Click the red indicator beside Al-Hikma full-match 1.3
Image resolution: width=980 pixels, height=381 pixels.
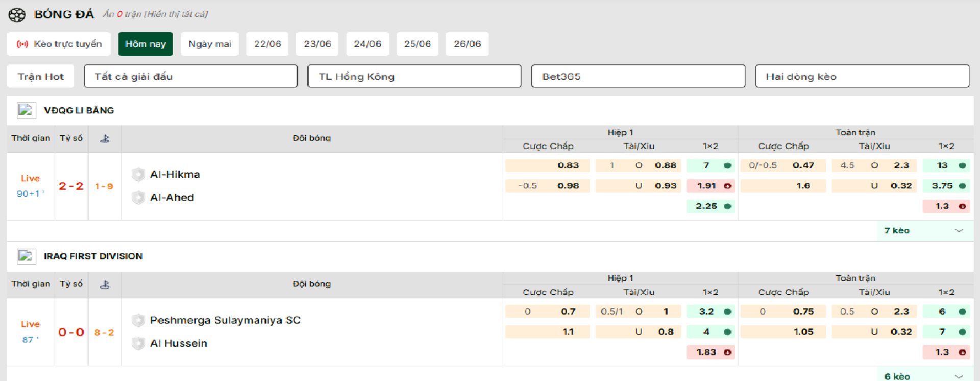pyautogui.click(x=962, y=206)
